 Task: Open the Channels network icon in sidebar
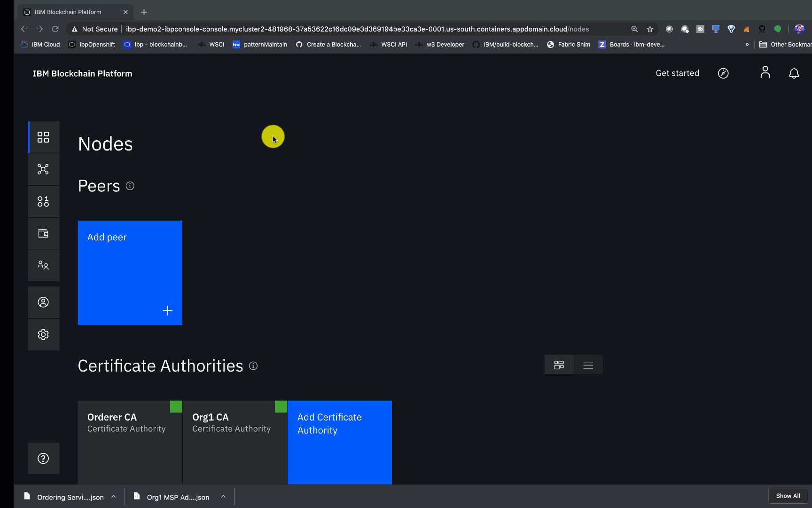pos(43,169)
